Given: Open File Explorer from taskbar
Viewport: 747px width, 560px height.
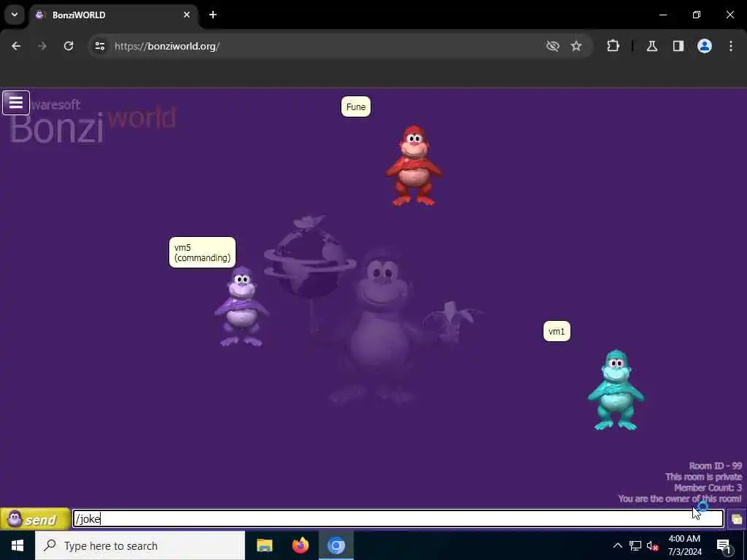Looking at the screenshot, I should [x=264, y=545].
